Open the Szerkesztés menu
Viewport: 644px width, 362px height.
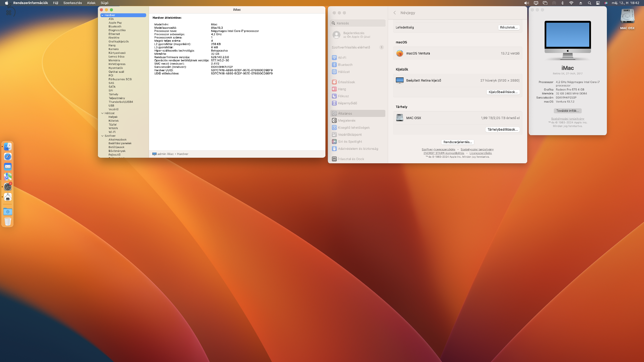point(73,3)
